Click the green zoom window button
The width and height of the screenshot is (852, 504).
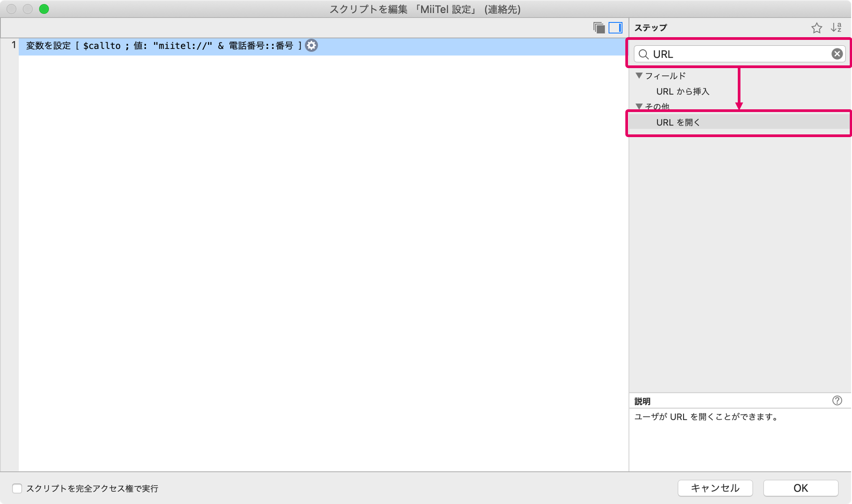click(44, 9)
